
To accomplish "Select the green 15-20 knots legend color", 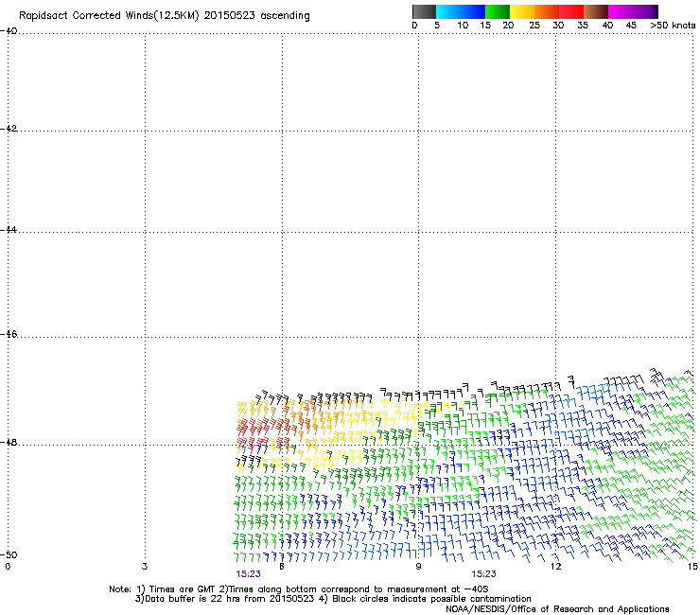I will click(498, 11).
